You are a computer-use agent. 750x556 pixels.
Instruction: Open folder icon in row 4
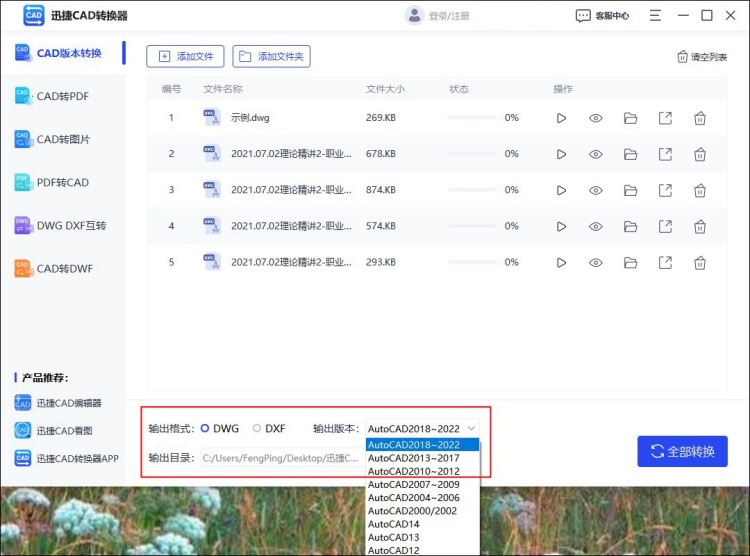pyautogui.click(x=630, y=226)
